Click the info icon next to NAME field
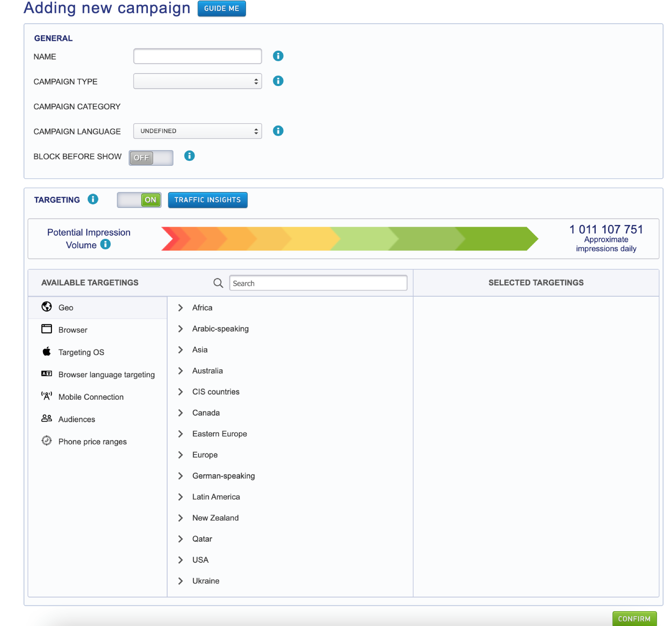Viewport: 672px width, 626px height. pos(278,56)
